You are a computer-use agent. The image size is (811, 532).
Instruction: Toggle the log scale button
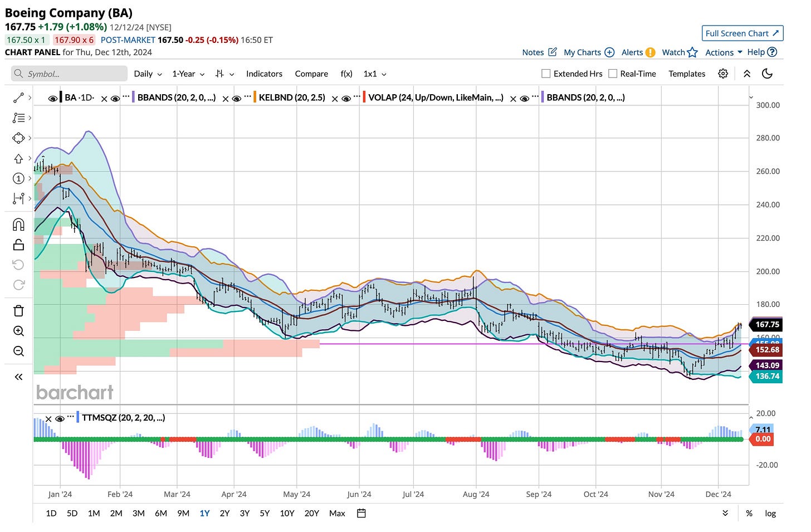coord(770,513)
